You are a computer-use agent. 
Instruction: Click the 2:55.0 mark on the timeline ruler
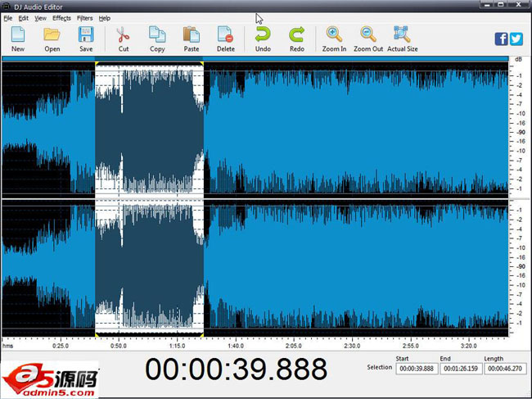click(411, 346)
